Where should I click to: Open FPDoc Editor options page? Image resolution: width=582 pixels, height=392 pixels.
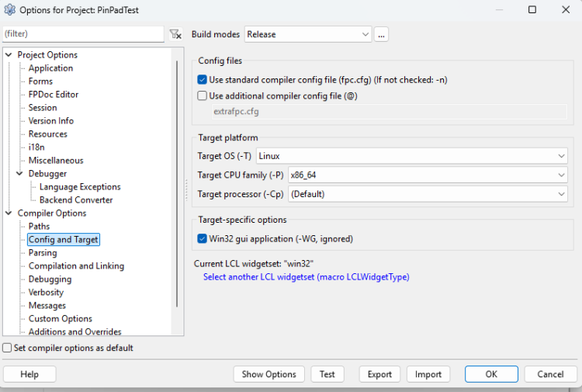coord(54,95)
